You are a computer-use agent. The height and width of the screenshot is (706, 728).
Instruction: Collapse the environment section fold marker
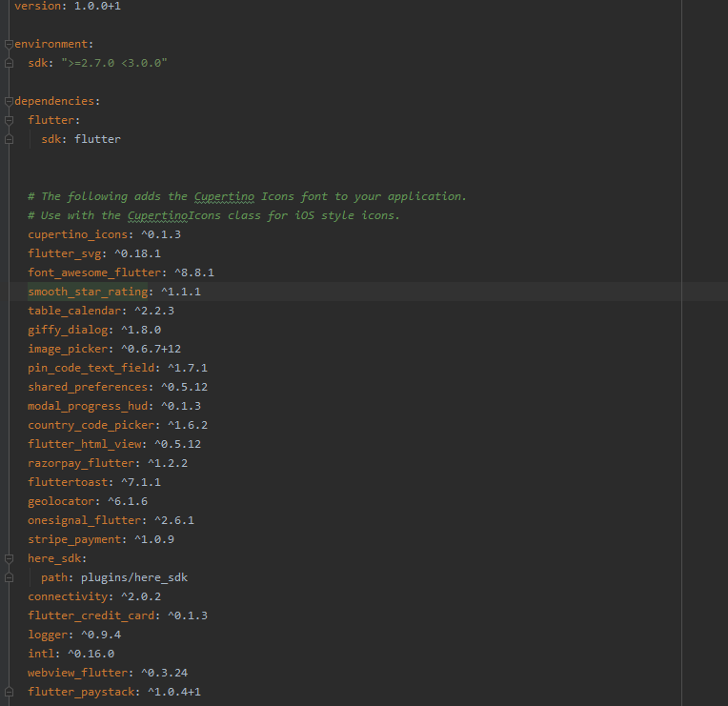(x=9, y=44)
